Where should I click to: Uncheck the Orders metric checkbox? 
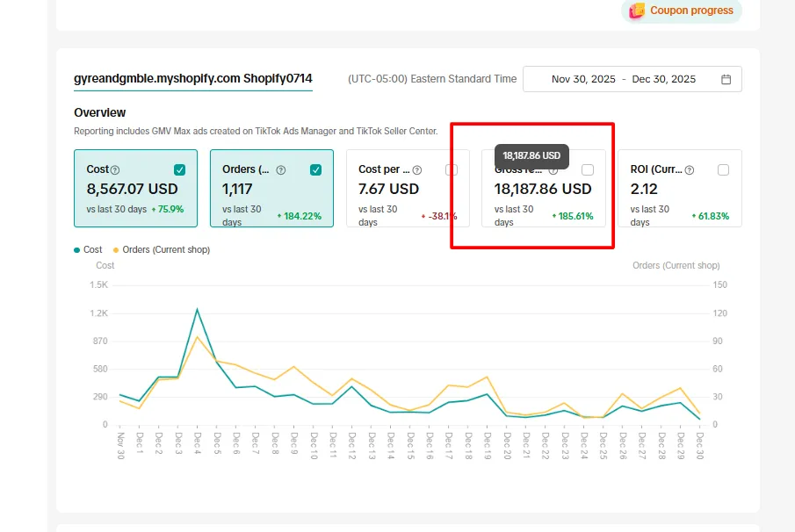(316, 169)
